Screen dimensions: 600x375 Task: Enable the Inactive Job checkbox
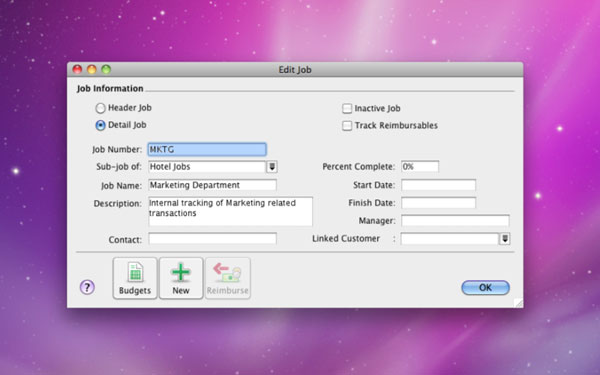[347, 109]
